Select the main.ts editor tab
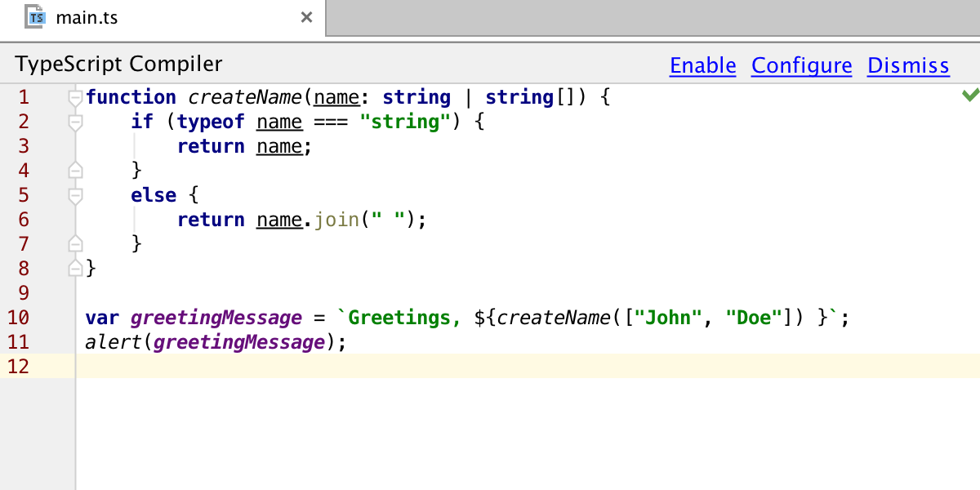 163,17
